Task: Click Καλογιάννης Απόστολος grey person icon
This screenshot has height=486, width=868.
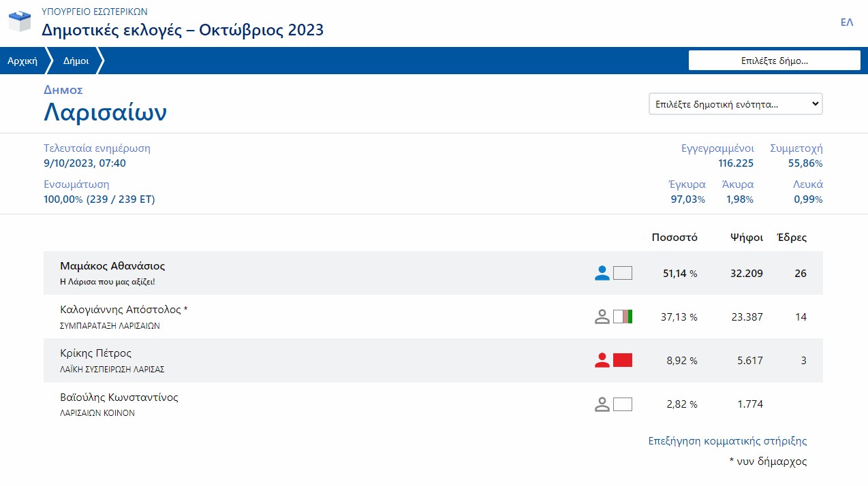Action: (602, 317)
